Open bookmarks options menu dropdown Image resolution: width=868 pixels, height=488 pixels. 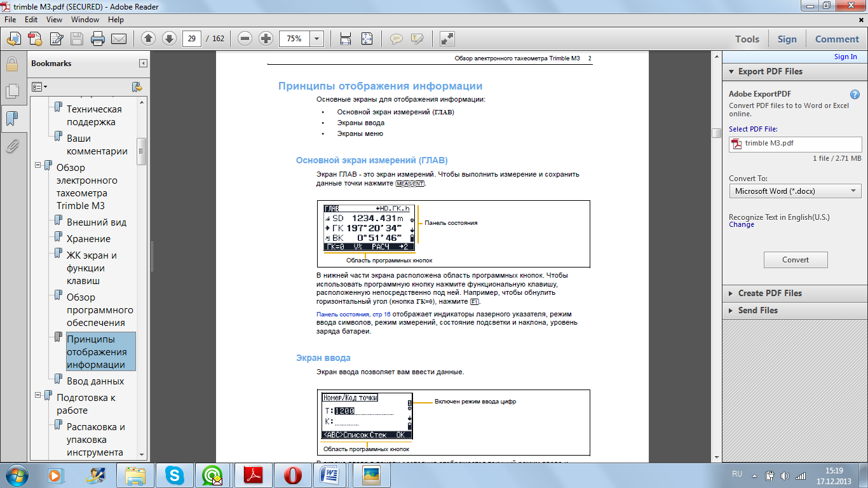click(40, 86)
